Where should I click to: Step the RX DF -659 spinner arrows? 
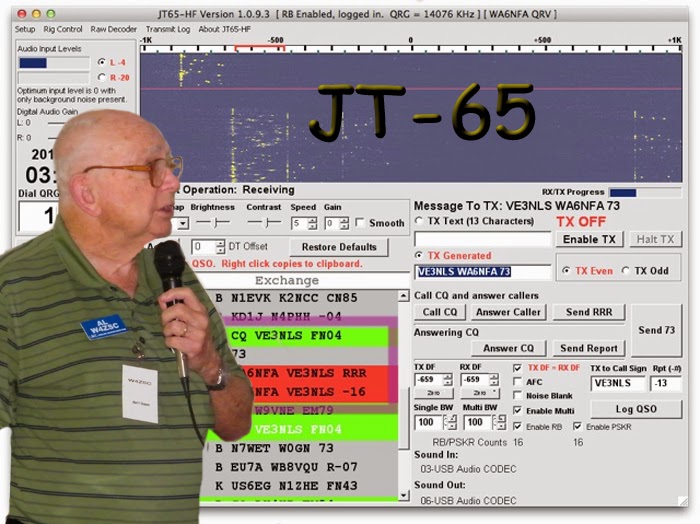[x=493, y=379]
